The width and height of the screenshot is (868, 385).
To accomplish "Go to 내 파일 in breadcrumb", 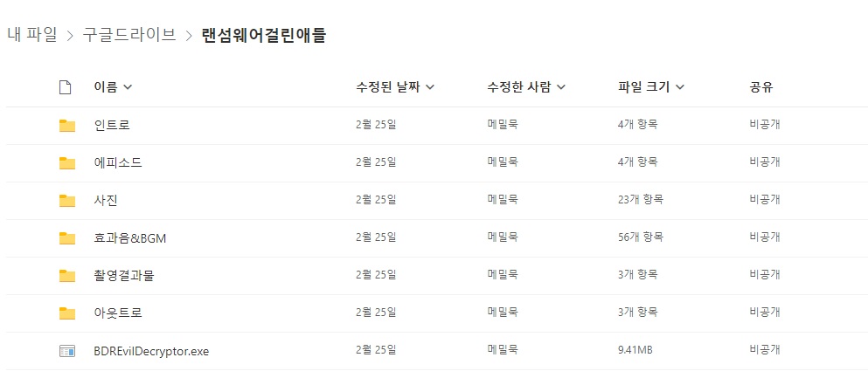I will (32, 36).
